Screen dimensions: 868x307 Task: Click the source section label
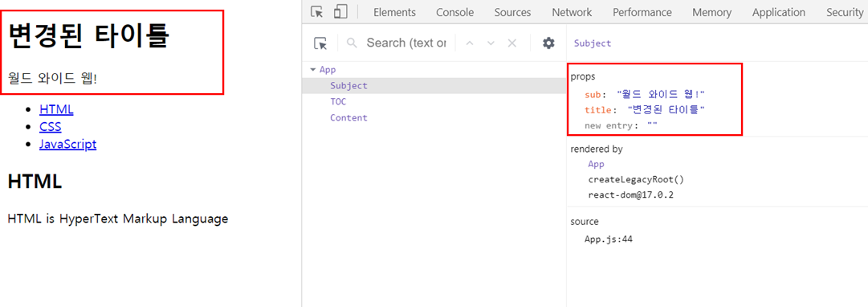tap(585, 222)
